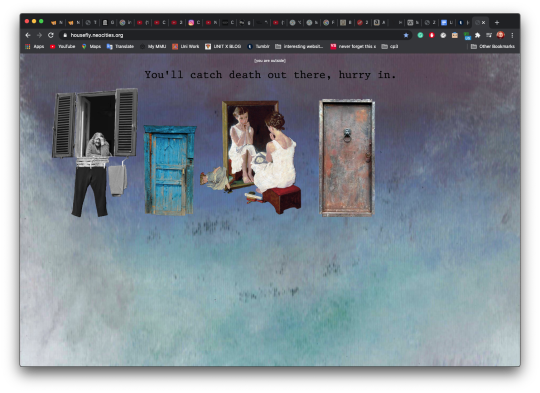Open the red circular extension icon

pyautogui.click(x=432, y=35)
